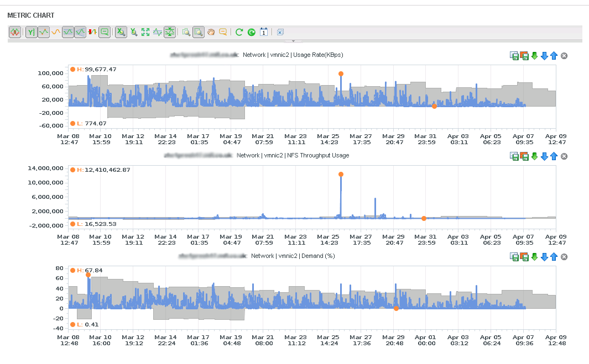Click the orange comment bubble icon
The image size is (589, 364).
point(223,33)
